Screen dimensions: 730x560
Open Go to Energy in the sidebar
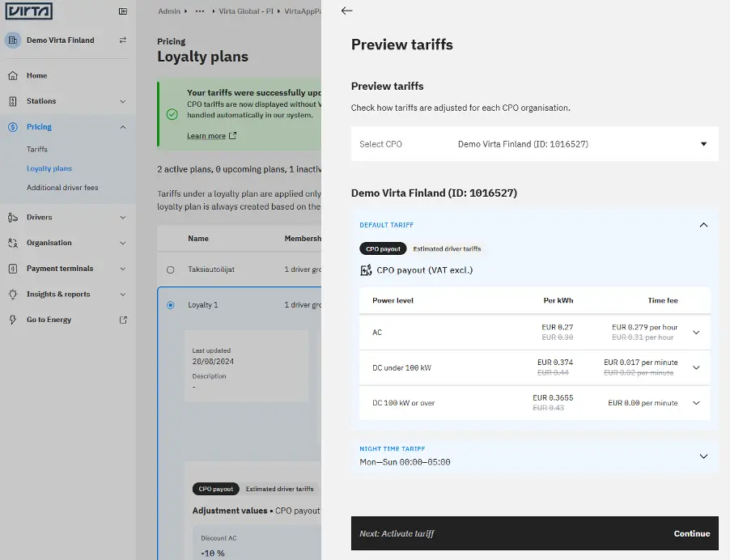[49, 320]
